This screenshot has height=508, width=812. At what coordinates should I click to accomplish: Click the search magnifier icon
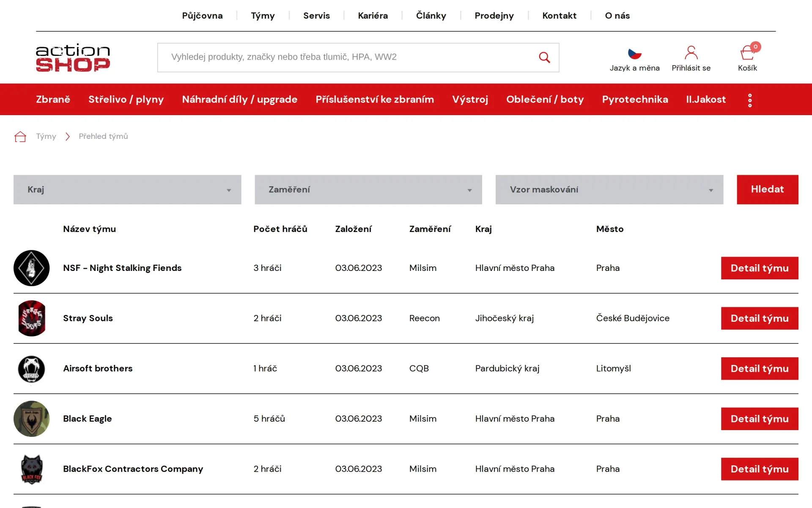coord(544,57)
